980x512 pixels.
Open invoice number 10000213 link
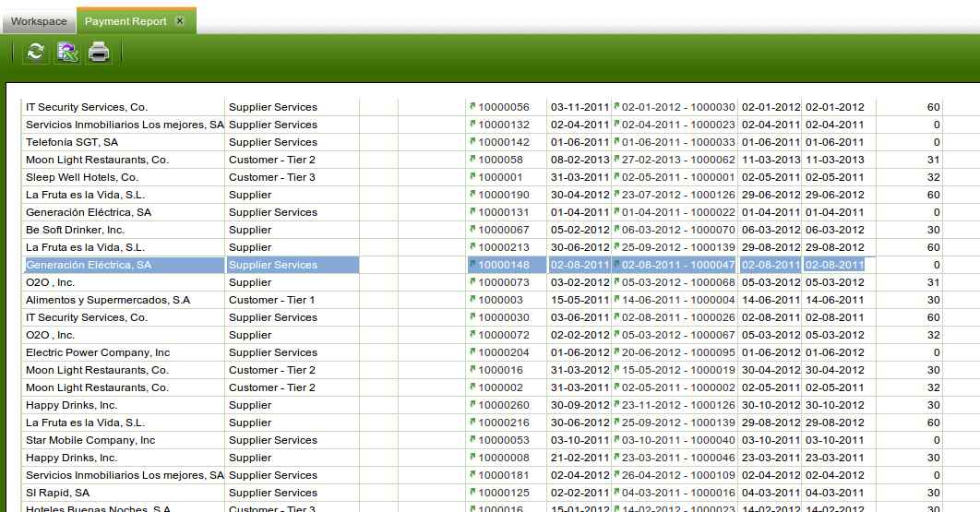pos(504,247)
